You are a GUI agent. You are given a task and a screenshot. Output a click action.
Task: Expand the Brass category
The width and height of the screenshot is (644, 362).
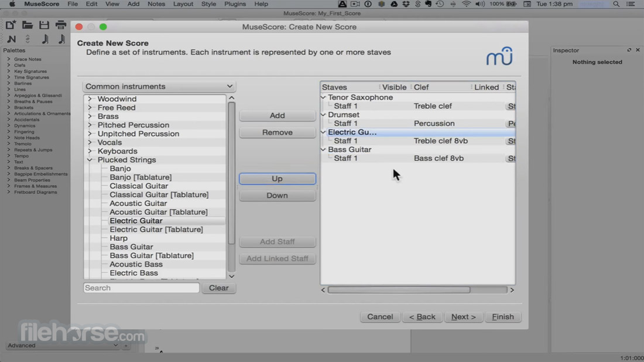tap(90, 117)
